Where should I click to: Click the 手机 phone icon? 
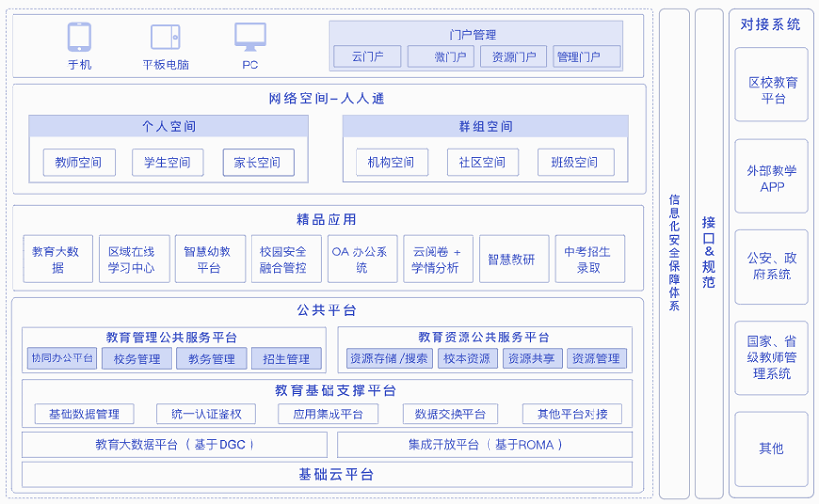[x=79, y=37]
